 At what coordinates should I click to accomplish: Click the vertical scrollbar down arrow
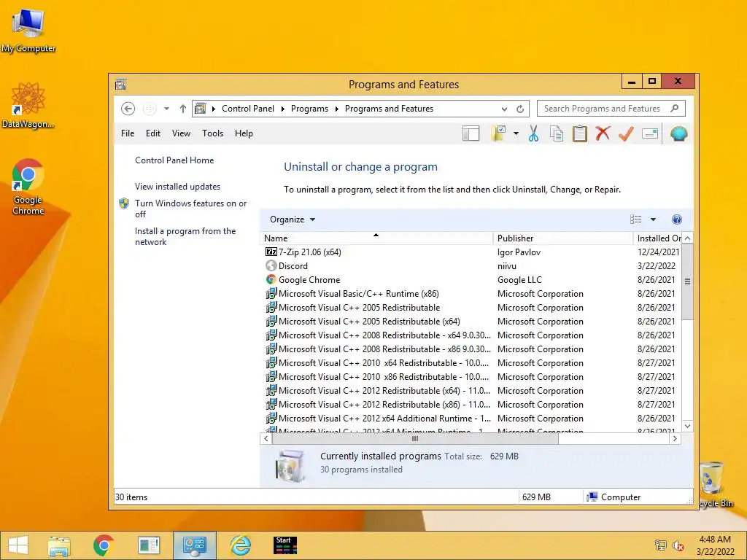point(687,426)
